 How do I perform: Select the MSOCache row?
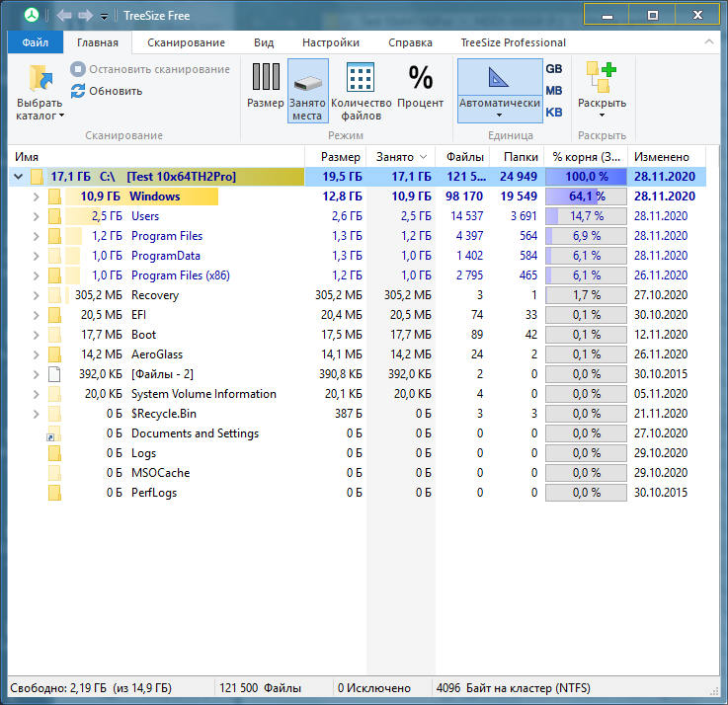[357, 473]
